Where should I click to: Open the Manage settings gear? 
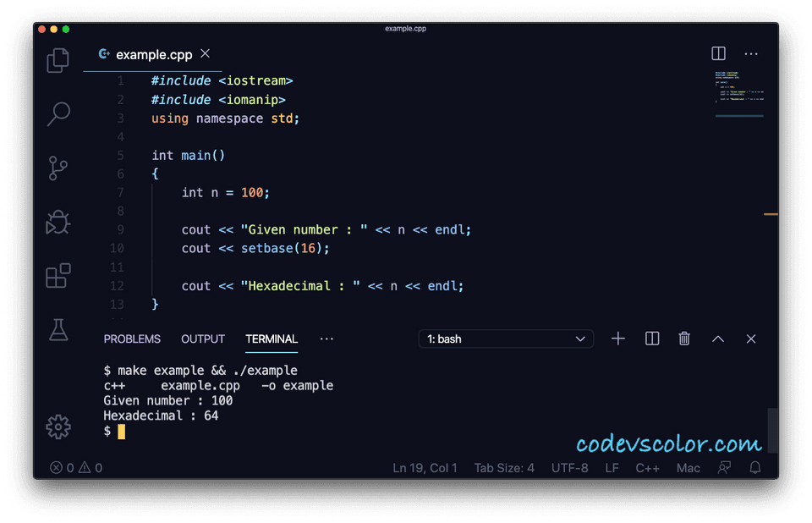point(58,427)
